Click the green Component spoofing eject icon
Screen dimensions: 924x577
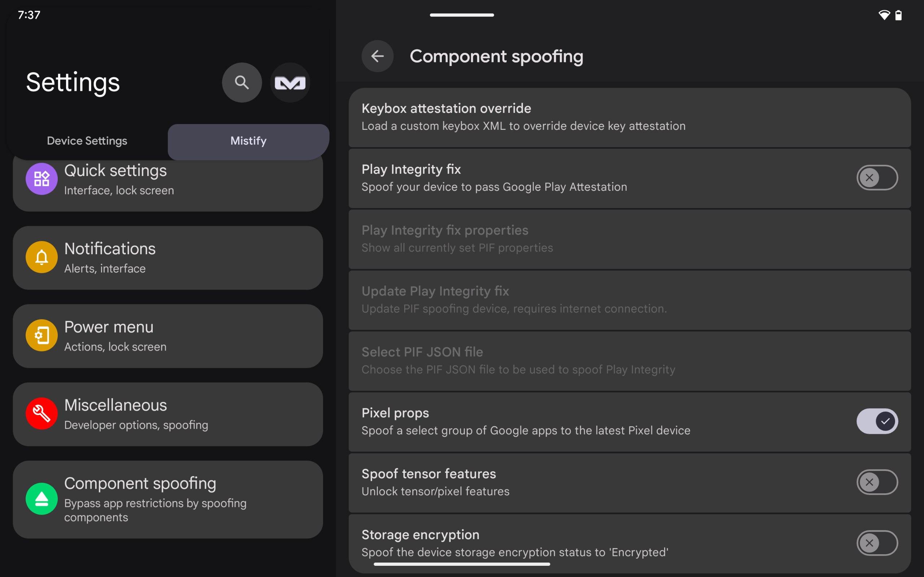tap(42, 498)
